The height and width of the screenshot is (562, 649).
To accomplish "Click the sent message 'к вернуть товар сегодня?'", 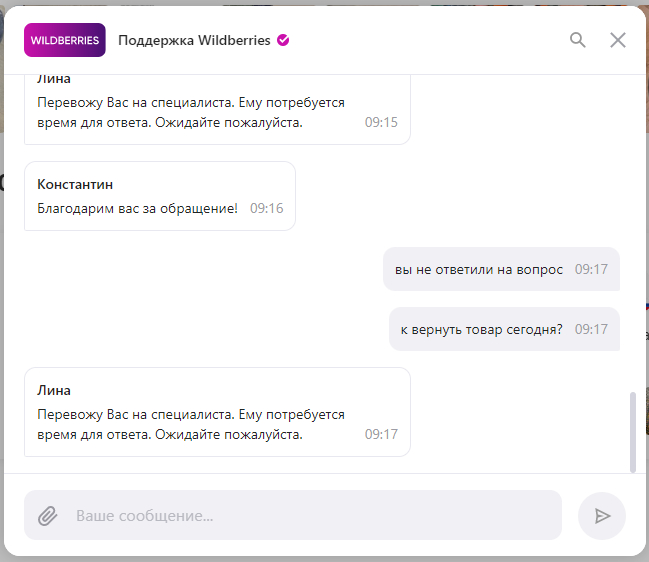I will [x=504, y=329].
